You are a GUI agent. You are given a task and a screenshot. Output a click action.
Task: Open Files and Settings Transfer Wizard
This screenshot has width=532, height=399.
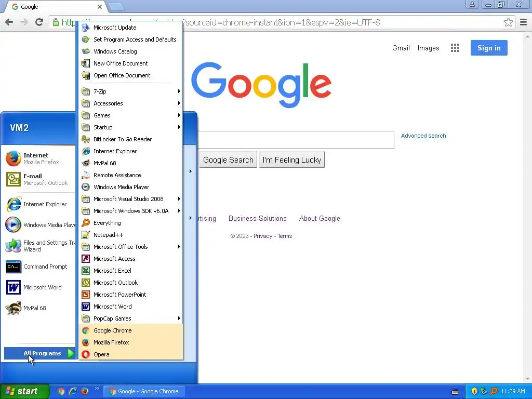pyautogui.click(x=39, y=246)
